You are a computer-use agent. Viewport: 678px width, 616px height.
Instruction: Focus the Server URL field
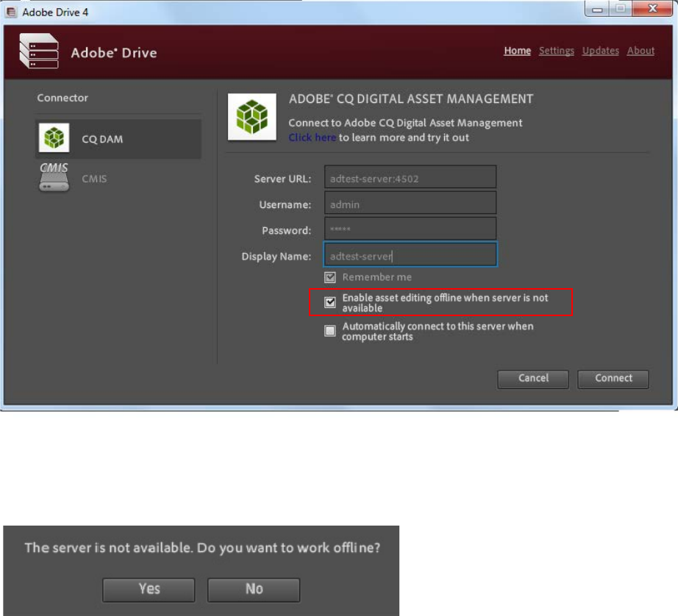pyautogui.click(x=410, y=177)
